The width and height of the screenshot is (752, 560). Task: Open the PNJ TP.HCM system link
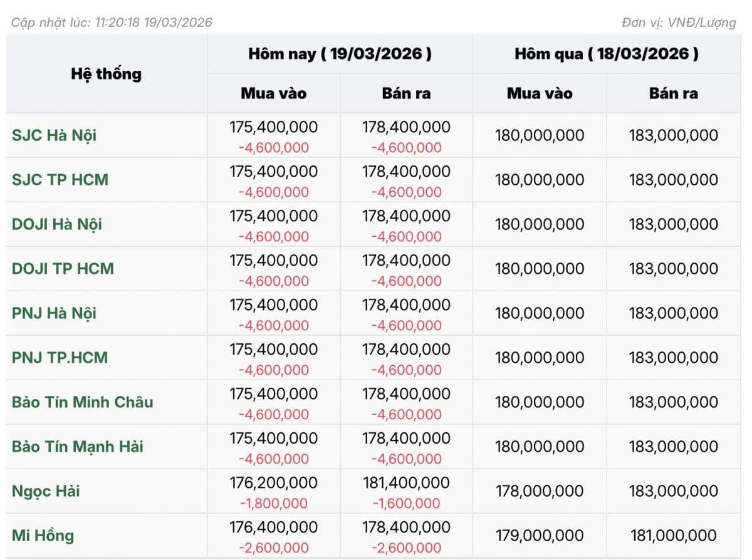coord(60,358)
